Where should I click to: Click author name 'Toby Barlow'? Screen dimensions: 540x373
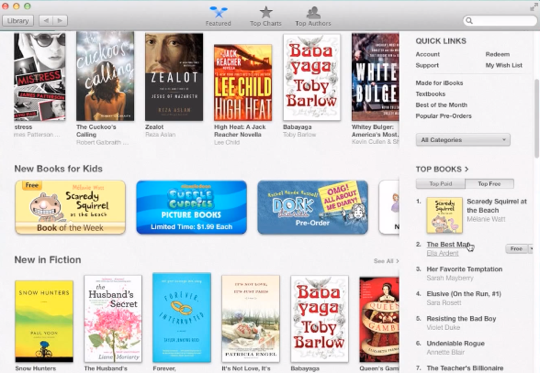299,134
